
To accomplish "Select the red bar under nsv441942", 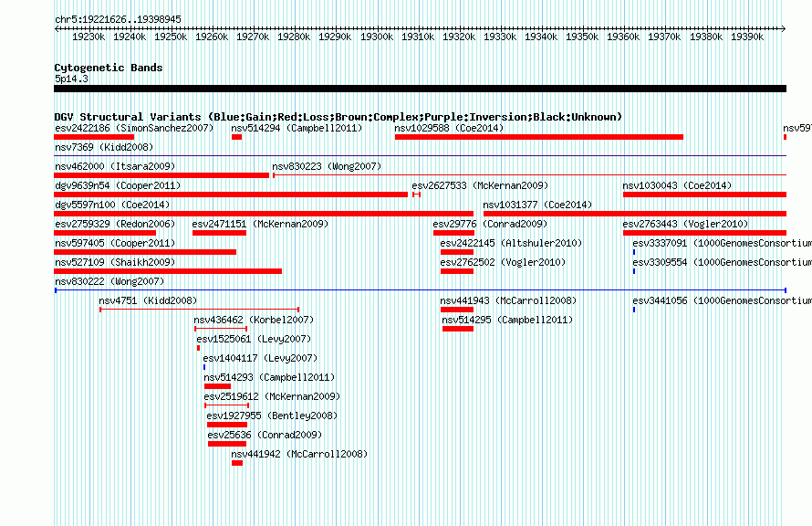I will pos(237,463).
